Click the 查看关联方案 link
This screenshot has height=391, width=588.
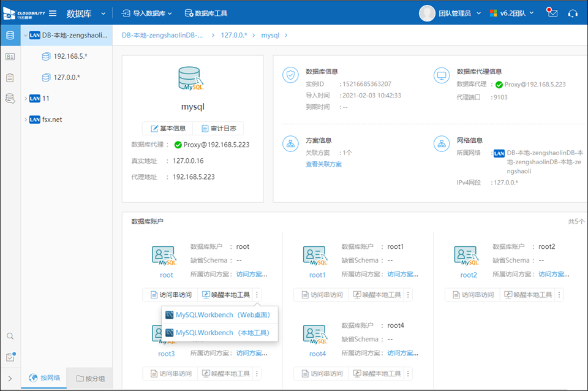pyautogui.click(x=323, y=164)
